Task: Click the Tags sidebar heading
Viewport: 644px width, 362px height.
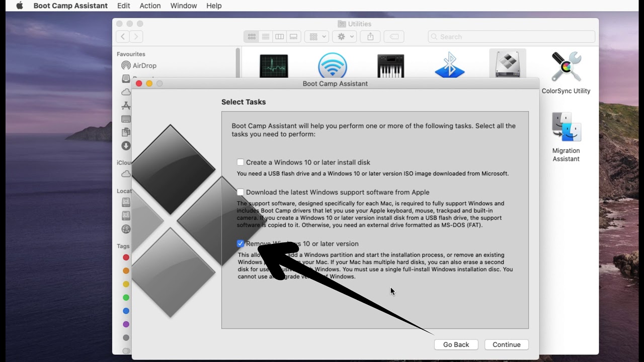Action: pyautogui.click(x=123, y=246)
